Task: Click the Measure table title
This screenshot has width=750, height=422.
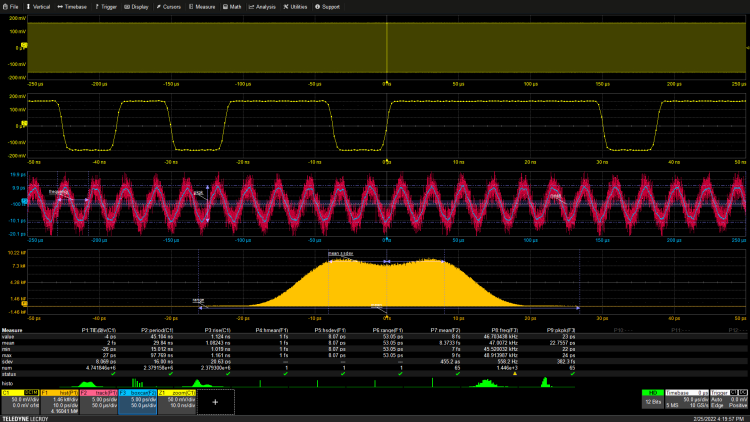Action: [x=12, y=330]
